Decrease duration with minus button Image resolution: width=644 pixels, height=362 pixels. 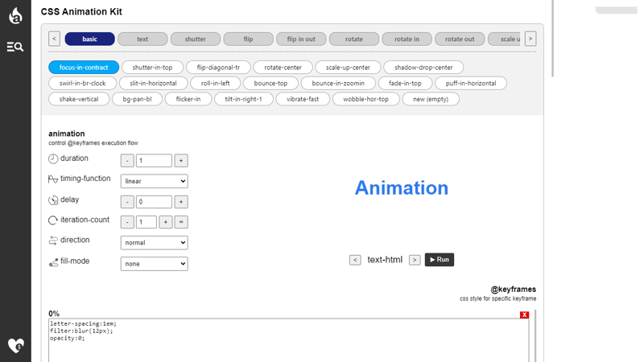coord(127,161)
